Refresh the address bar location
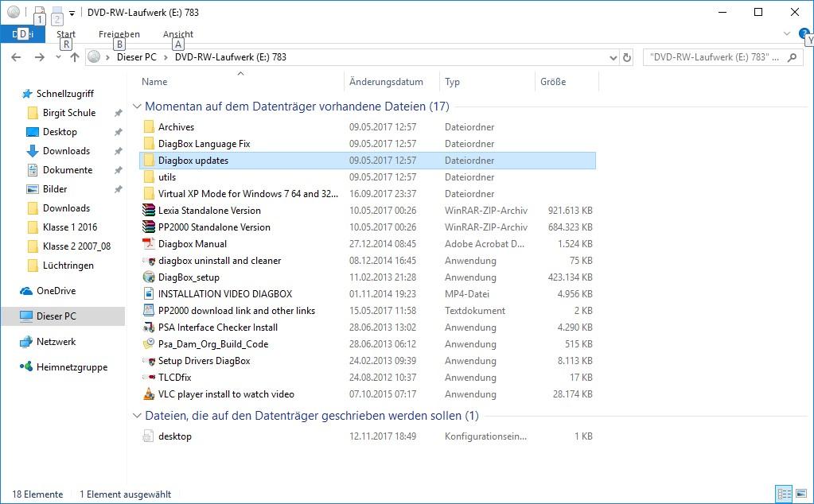 pyautogui.click(x=627, y=57)
